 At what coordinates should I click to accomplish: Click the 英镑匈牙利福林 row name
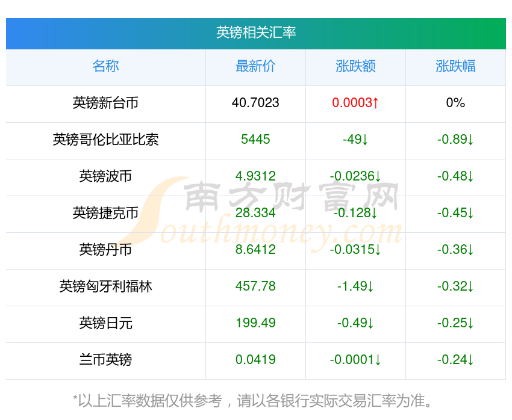tap(105, 286)
